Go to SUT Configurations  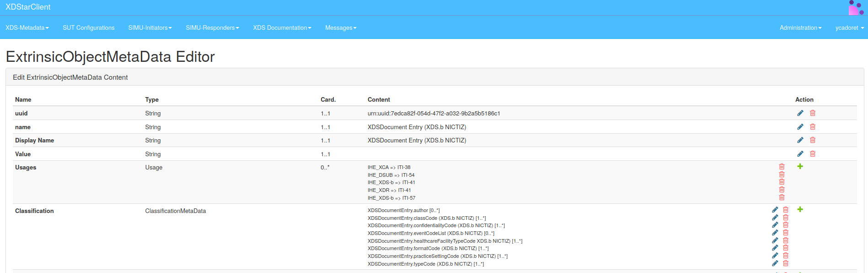[89, 28]
